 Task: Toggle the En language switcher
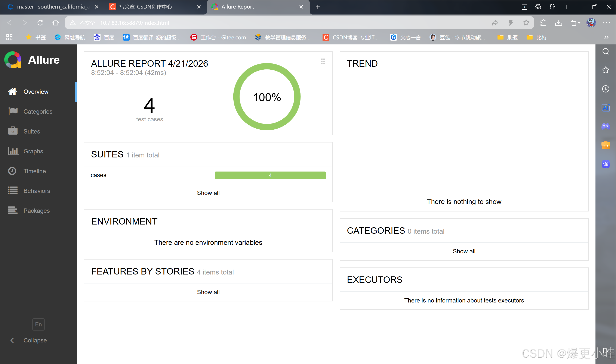point(38,324)
